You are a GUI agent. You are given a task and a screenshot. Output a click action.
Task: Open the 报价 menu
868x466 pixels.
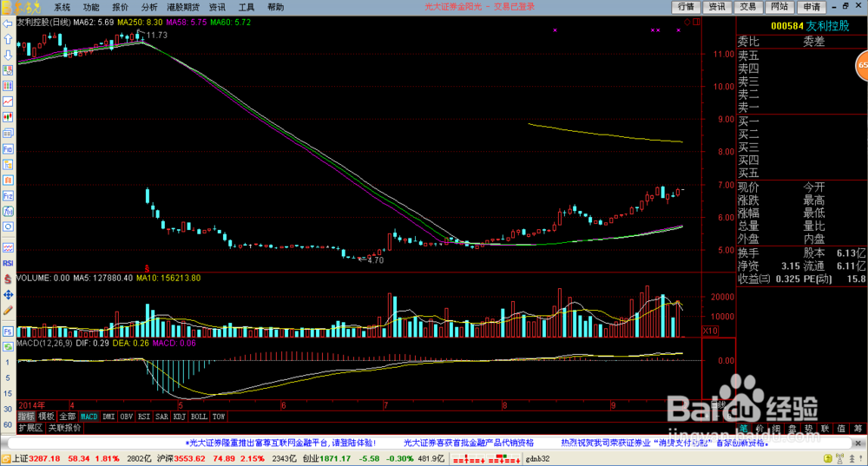click(x=120, y=7)
